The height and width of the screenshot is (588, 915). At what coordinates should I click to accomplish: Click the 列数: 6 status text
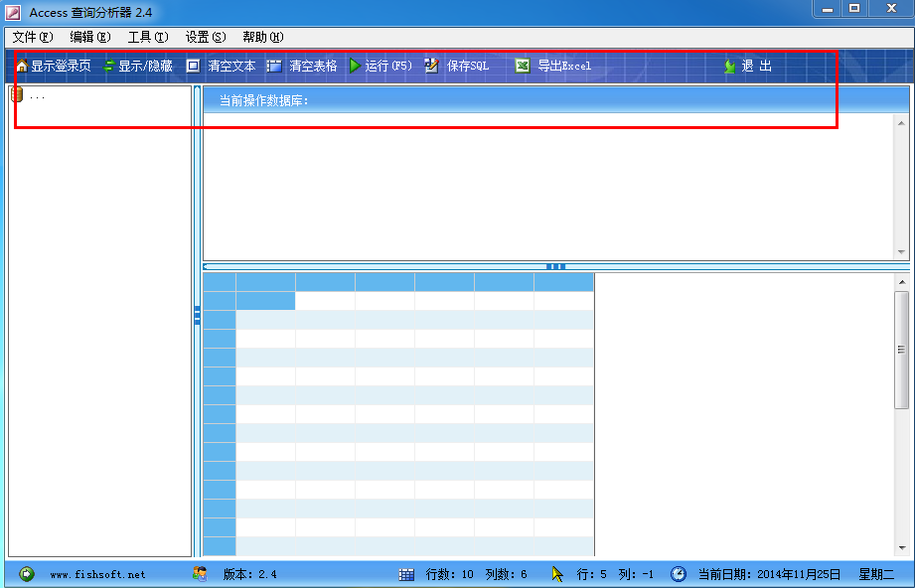pyautogui.click(x=506, y=574)
